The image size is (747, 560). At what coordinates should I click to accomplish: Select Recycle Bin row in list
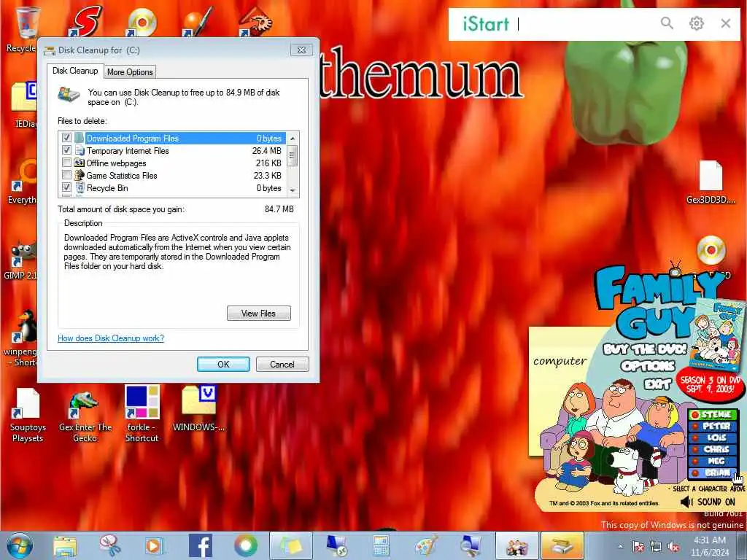(172, 187)
